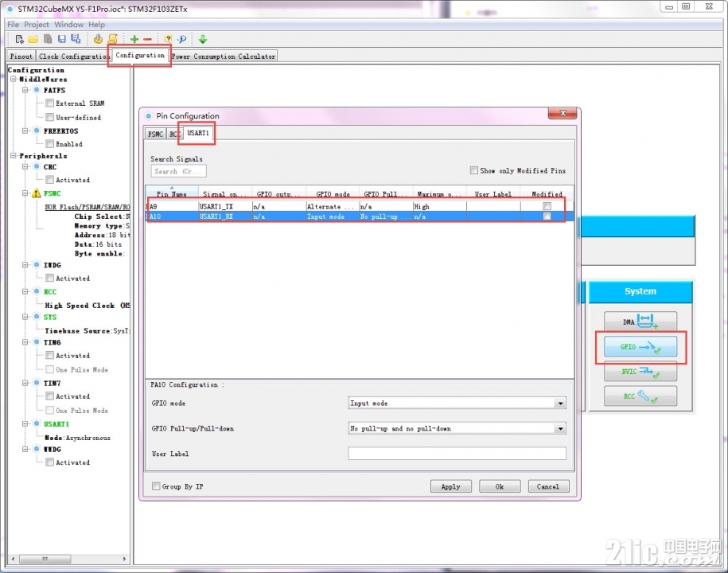Click the Pin Configuration dialog title icon
This screenshot has height=573, width=728.
(x=149, y=115)
